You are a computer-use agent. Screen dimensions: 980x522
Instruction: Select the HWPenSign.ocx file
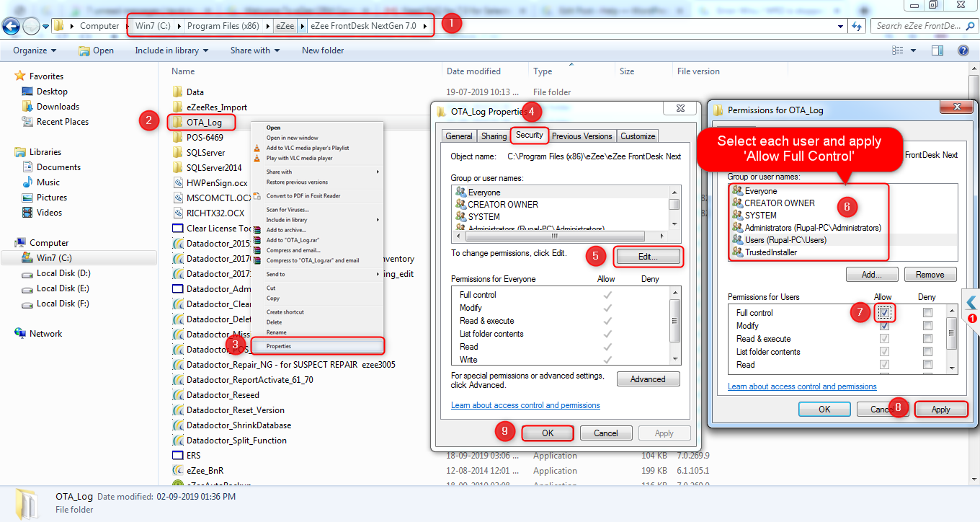(x=217, y=183)
